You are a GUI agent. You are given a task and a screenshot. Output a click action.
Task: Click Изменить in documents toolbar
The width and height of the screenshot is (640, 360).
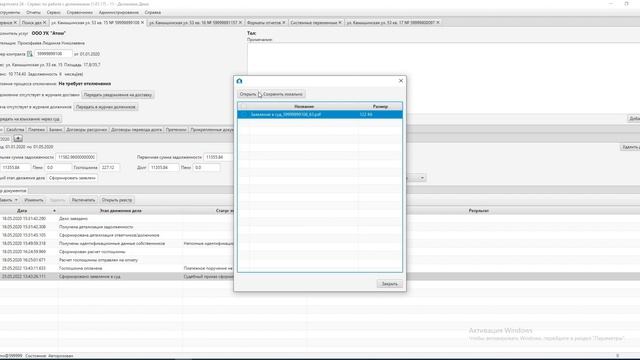tap(33, 200)
